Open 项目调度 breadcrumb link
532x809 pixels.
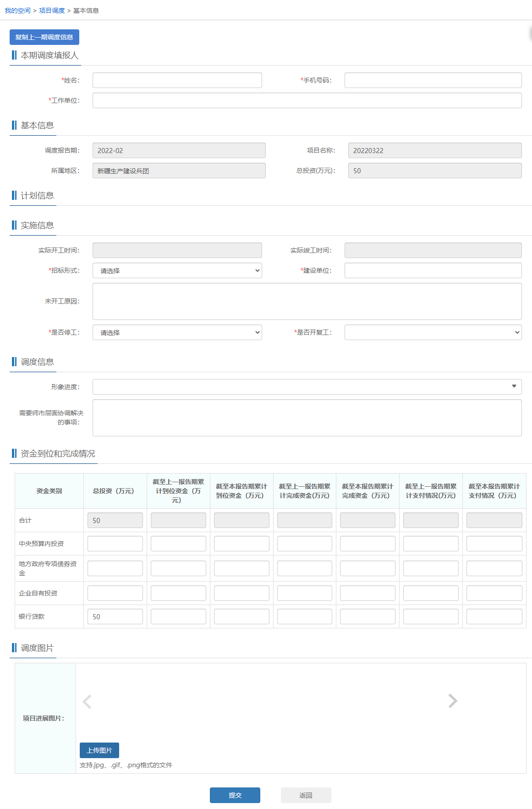tap(52, 11)
